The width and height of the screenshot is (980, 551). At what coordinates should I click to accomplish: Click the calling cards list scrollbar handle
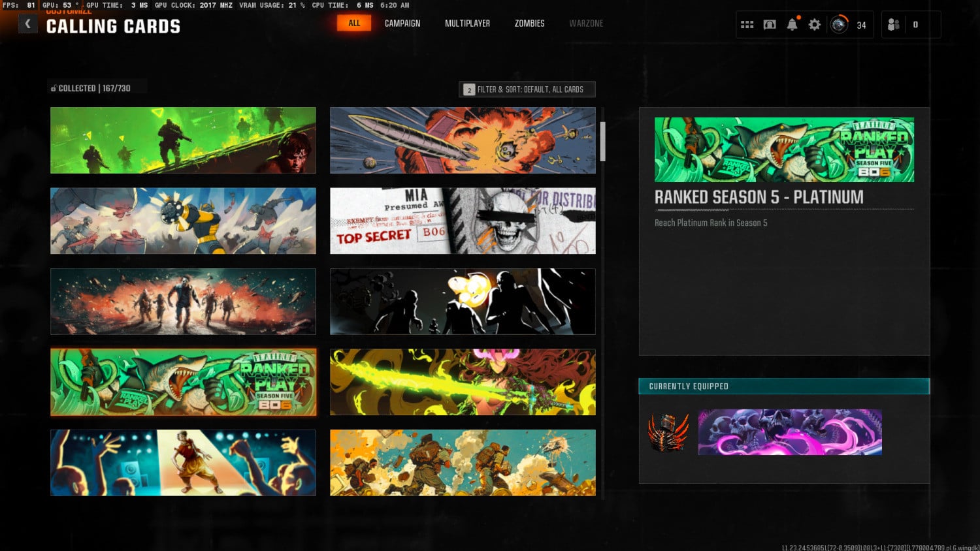(602, 141)
